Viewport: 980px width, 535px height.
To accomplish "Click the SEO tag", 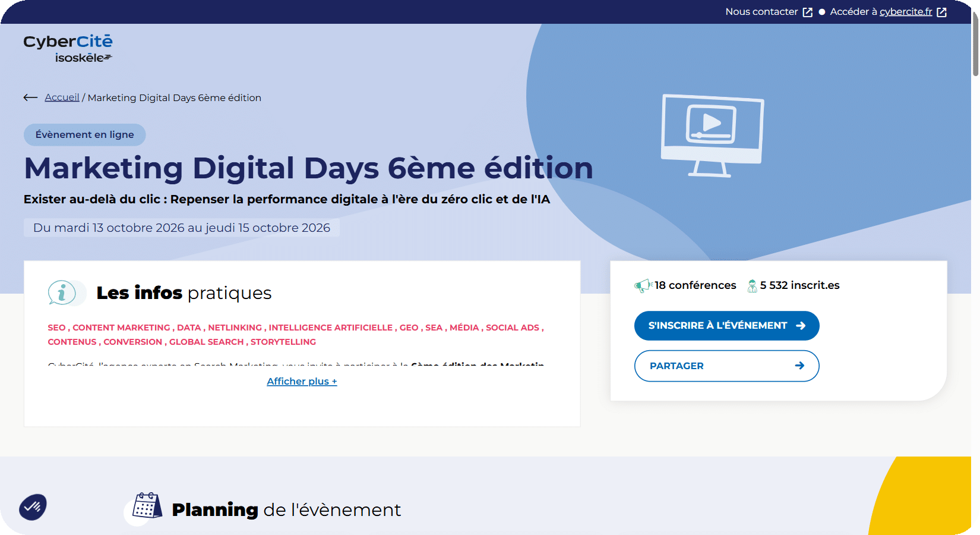I will point(57,328).
